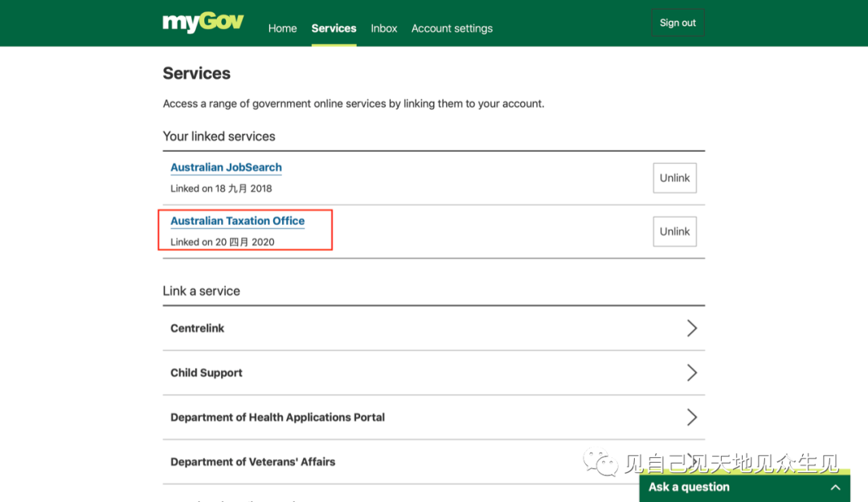Open Account settings tab
The height and width of the screenshot is (502, 868).
coord(452,28)
